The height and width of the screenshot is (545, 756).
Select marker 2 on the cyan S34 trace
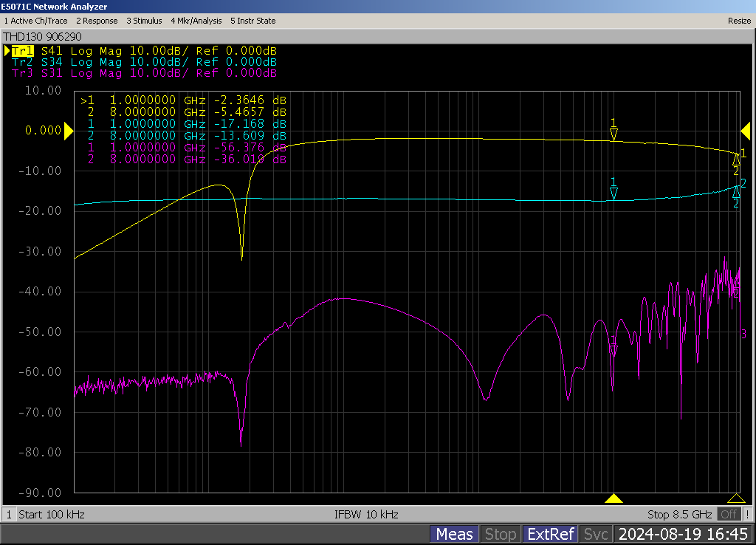(736, 192)
